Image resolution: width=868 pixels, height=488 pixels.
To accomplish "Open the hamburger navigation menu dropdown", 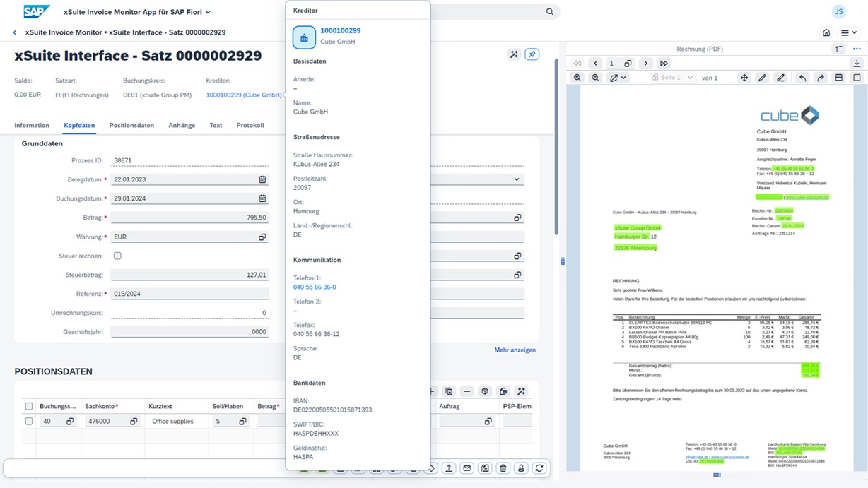I will 849,32.
